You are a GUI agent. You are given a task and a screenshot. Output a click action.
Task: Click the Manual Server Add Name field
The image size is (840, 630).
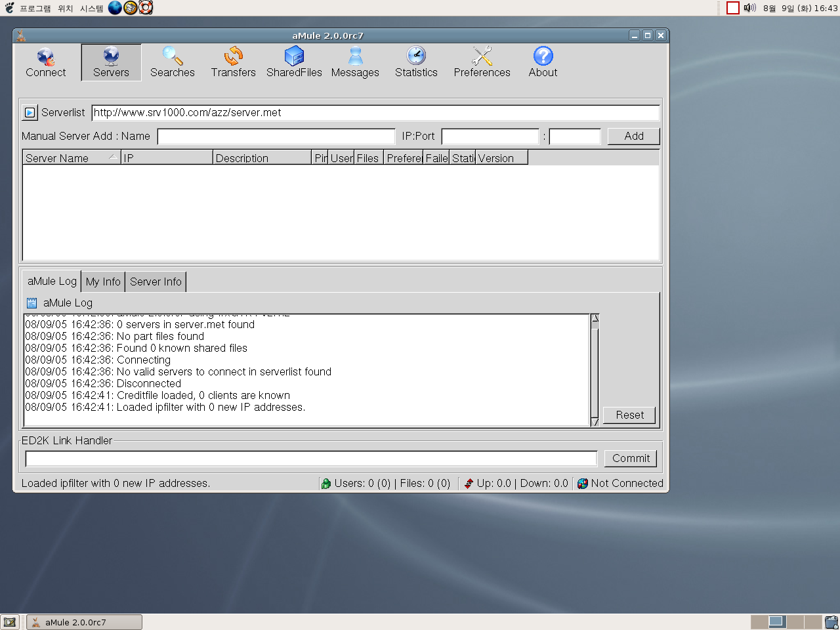click(276, 136)
